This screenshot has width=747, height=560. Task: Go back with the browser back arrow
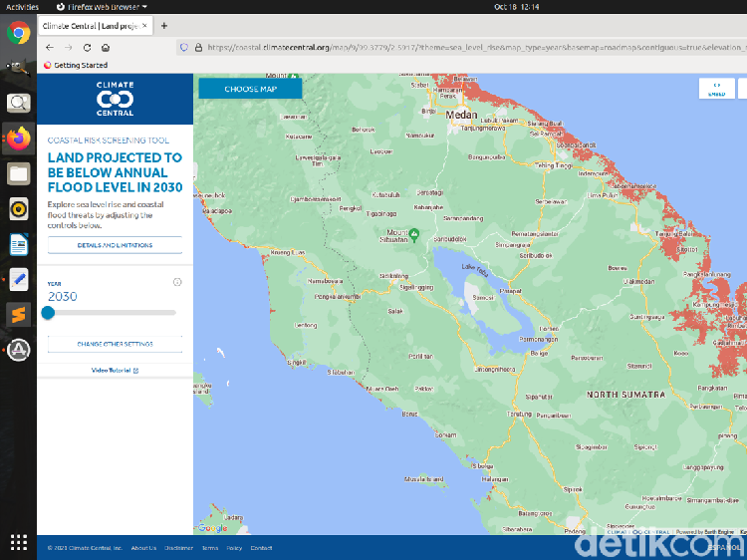(x=50, y=47)
